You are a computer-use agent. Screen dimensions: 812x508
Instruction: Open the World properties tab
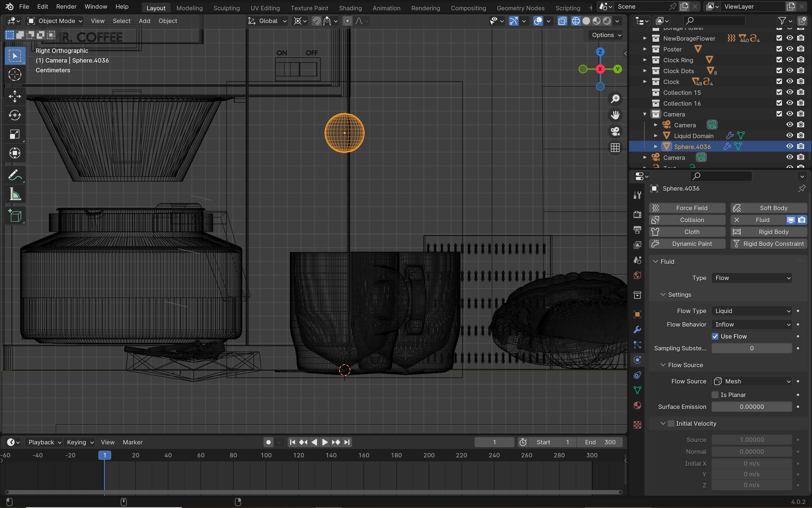(637, 275)
